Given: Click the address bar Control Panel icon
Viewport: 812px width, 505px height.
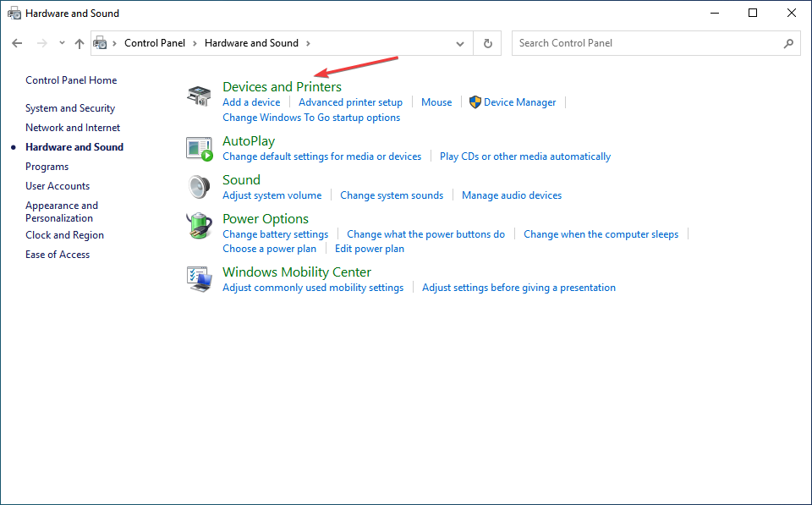Looking at the screenshot, I should pos(100,43).
